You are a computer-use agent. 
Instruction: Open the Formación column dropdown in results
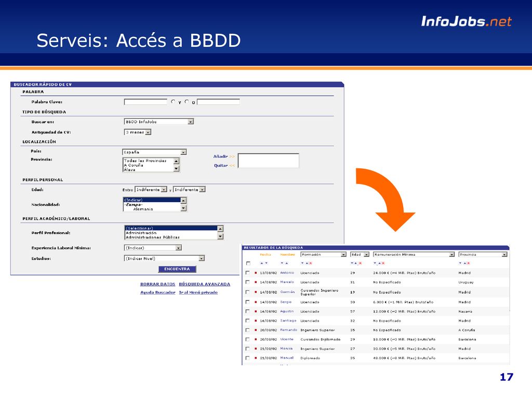pos(323,254)
